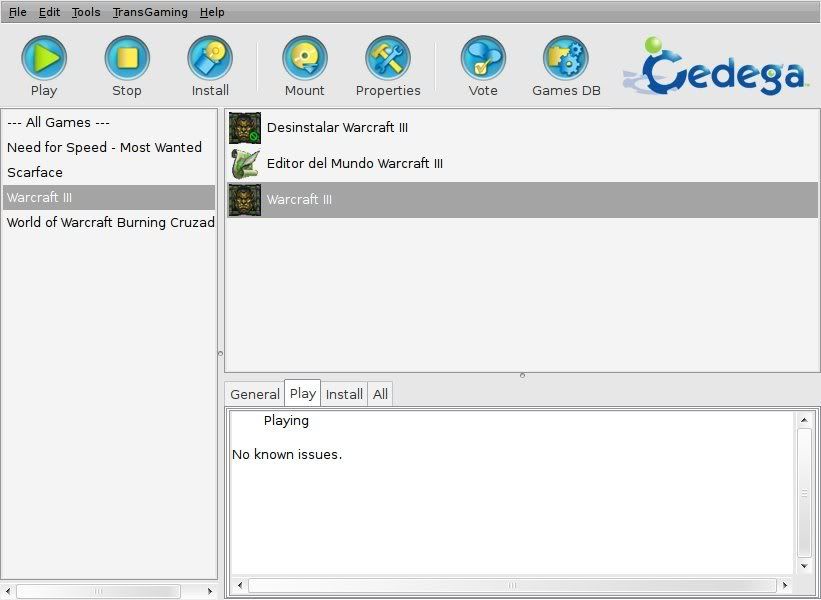Click the Desinstalar Warcraft III orc icon
Viewport: 821px width, 600px height.
[x=245, y=128]
